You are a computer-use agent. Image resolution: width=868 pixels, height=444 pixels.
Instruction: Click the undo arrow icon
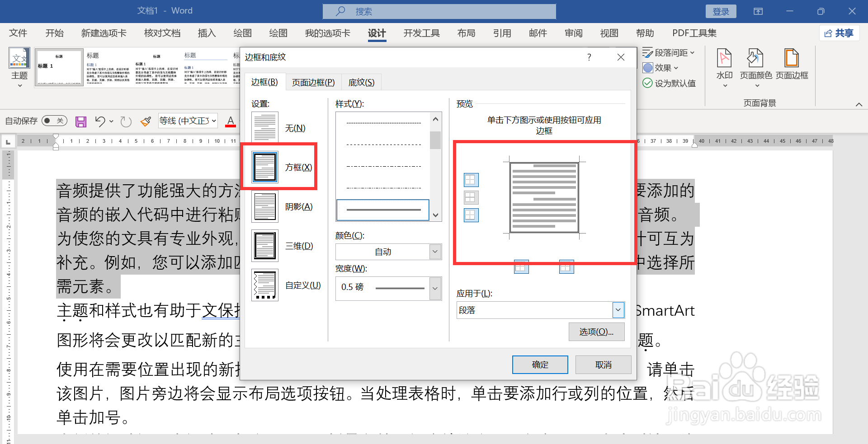click(x=100, y=121)
